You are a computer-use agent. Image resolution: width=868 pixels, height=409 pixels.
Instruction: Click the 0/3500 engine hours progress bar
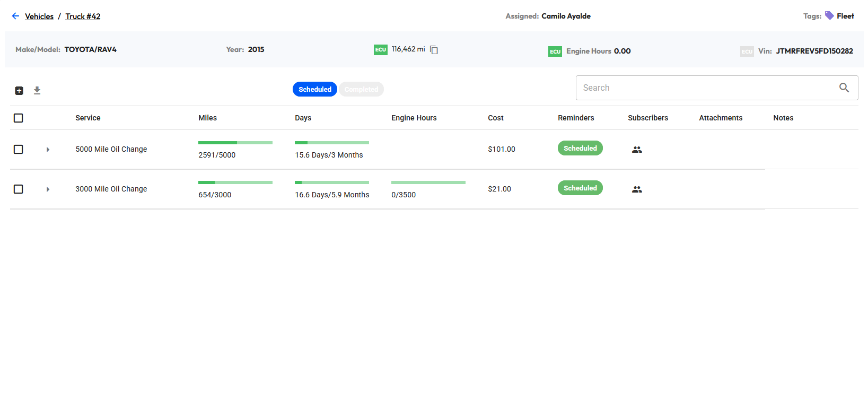428,182
